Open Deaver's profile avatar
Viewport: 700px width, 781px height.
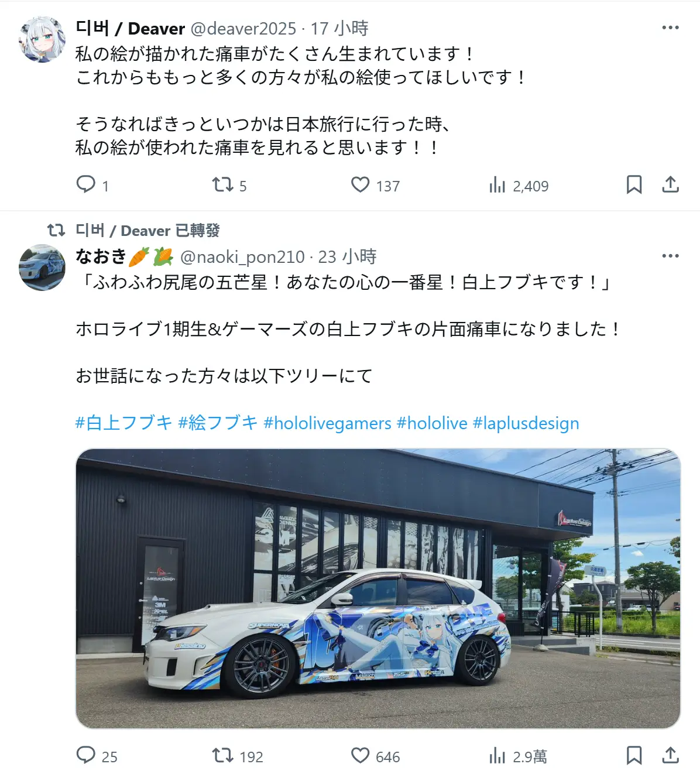coord(42,39)
